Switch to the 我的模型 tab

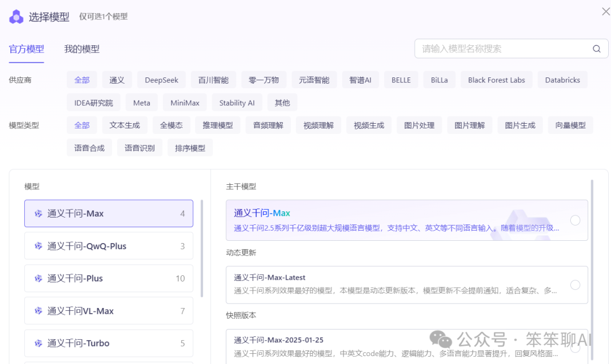tap(82, 49)
